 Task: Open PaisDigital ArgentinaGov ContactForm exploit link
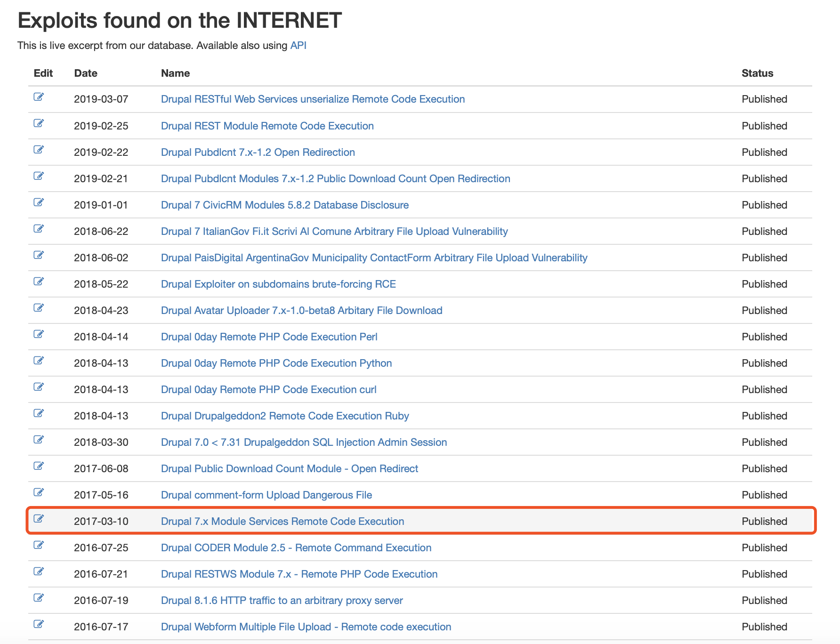[374, 258]
